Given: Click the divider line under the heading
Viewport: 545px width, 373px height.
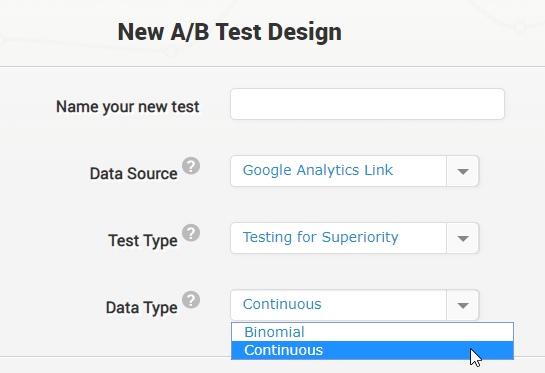Looking at the screenshot, I should pyautogui.click(x=272, y=66).
